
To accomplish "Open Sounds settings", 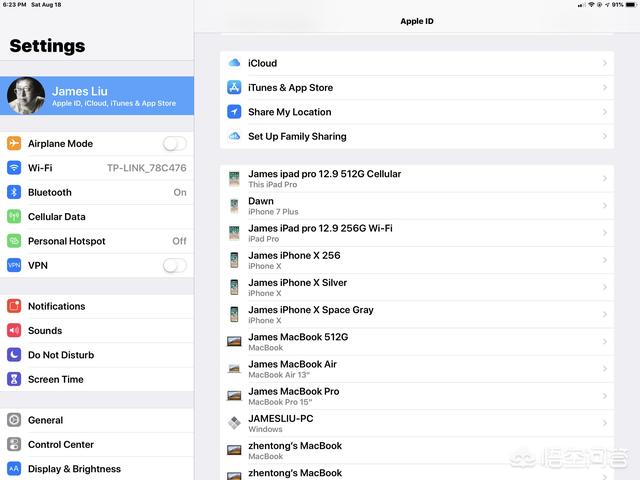I will point(97,330).
